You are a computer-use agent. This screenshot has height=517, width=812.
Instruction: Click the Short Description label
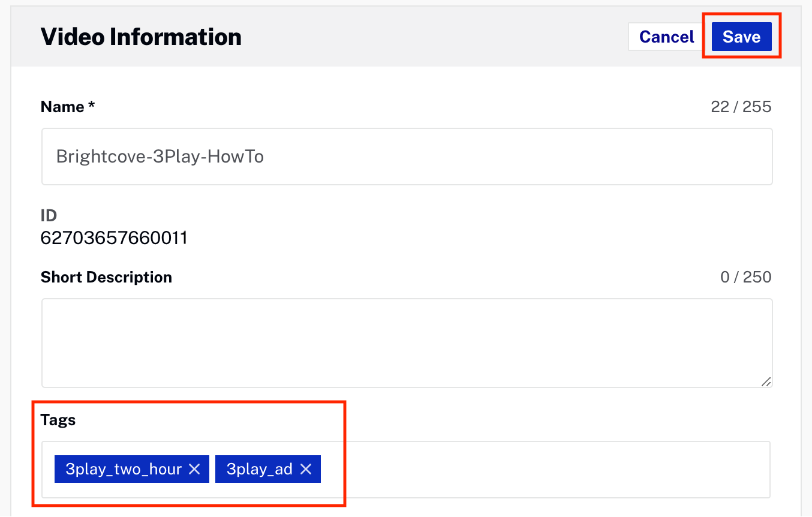click(106, 277)
